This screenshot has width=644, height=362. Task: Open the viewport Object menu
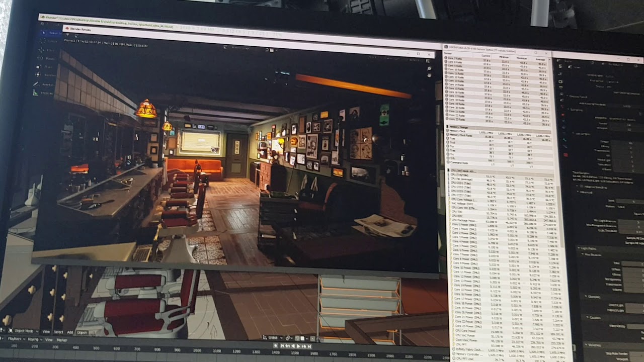(x=82, y=333)
